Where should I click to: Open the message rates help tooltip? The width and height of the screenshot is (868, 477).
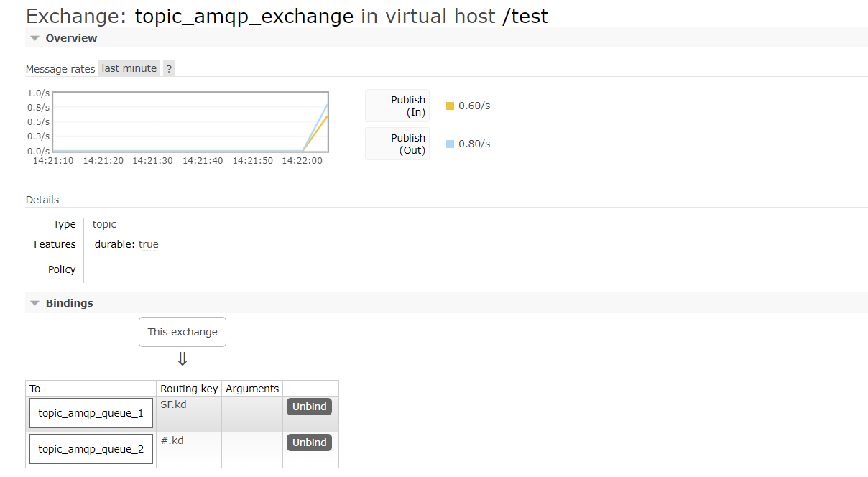click(x=168, y=68)
